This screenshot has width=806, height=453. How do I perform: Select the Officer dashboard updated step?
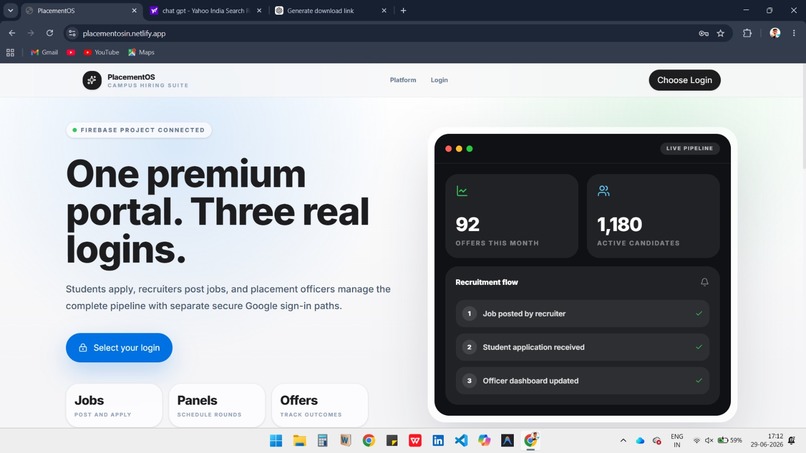click(582, 380)
